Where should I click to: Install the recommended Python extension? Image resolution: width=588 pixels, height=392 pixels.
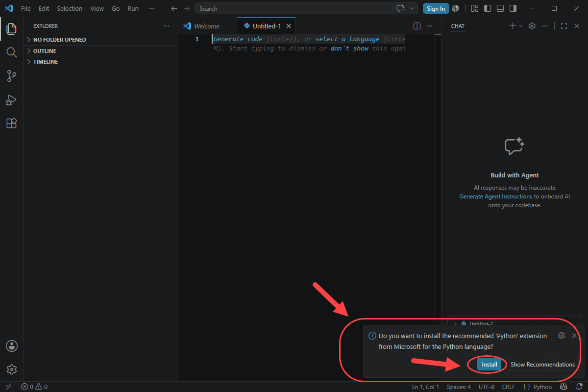click(x=489, y=365)
